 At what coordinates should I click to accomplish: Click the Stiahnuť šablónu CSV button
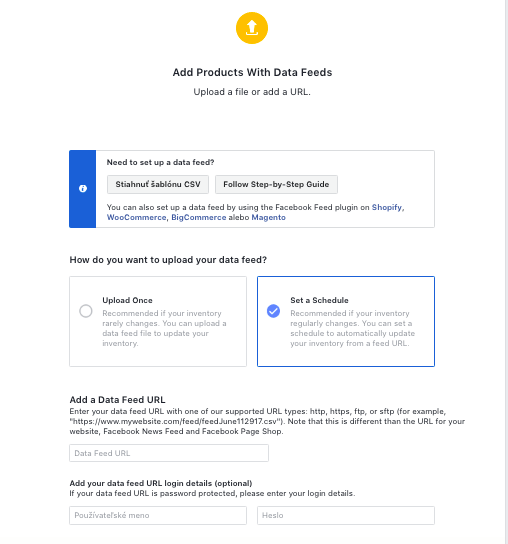(x=158, y=184)
